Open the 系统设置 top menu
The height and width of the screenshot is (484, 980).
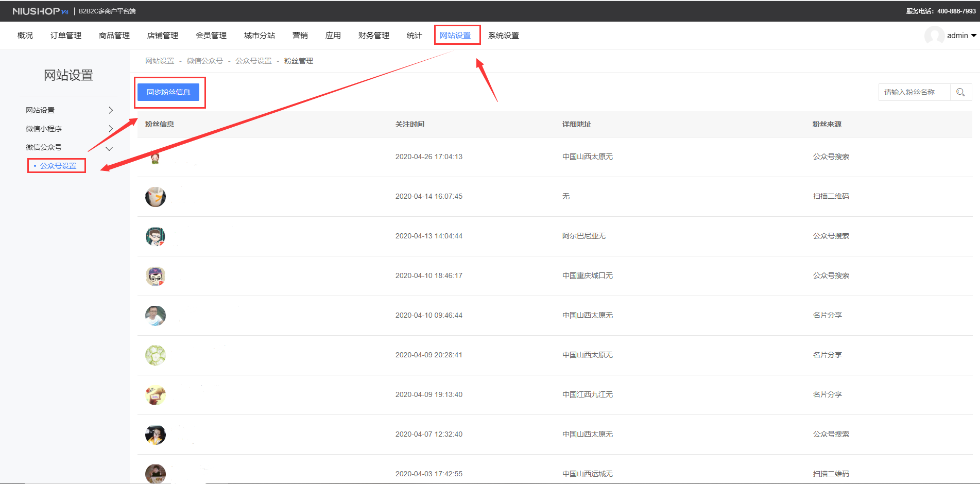point(504,36)
